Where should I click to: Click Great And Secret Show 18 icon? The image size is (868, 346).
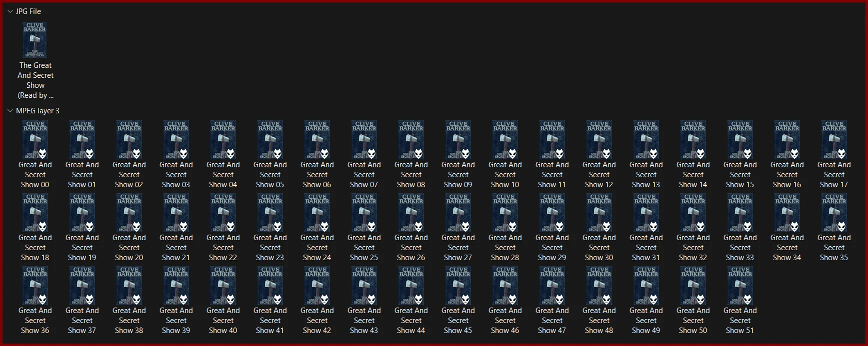pos(35,213)
